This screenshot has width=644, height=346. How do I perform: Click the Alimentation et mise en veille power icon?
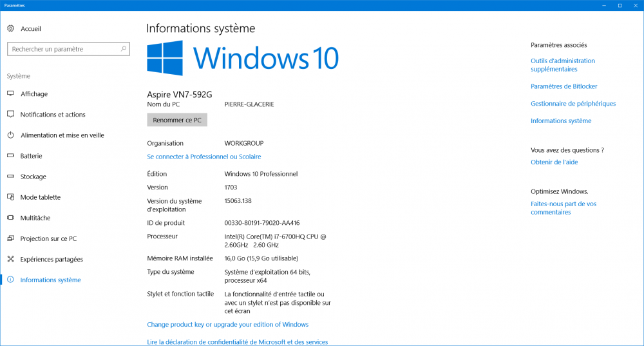[x=10, y=135]
